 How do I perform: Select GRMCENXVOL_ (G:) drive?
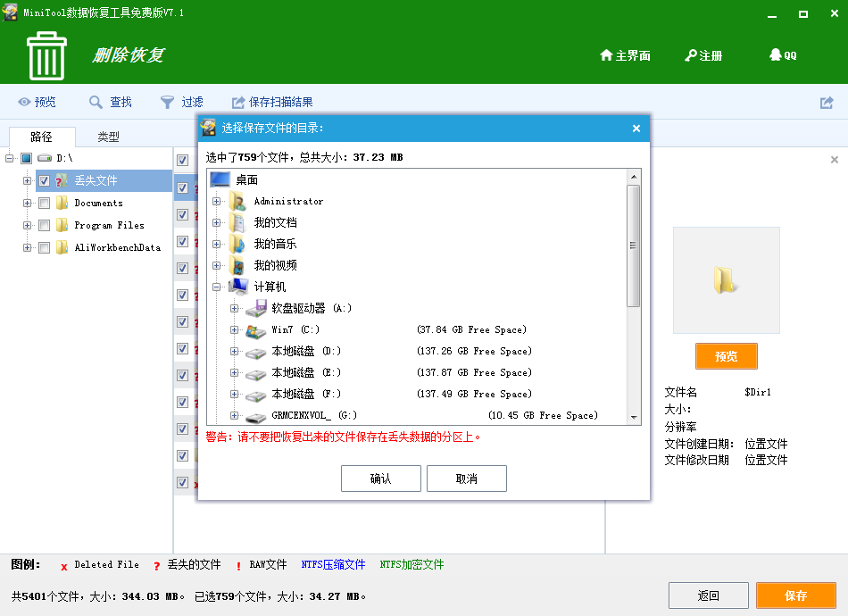(x=313, y=415)
